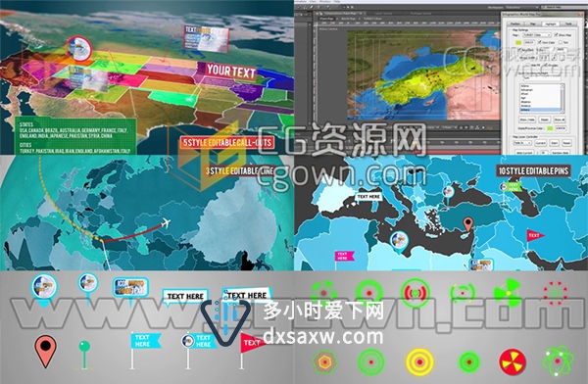Click the Current button in Map Layer Controller

tap(541, 143)
